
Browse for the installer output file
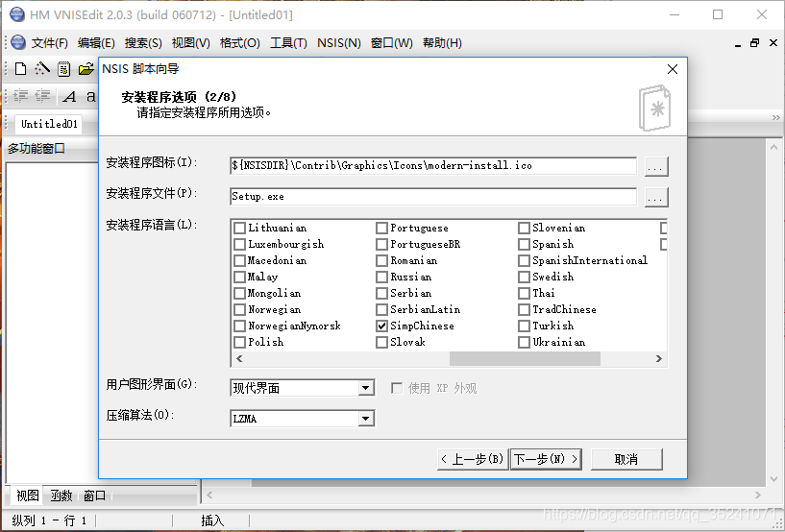point(656,197)
